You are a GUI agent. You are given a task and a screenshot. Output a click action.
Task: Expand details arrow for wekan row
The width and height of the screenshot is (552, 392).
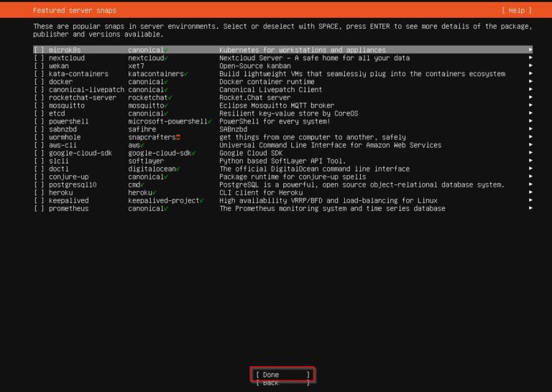tap(530, 65)
